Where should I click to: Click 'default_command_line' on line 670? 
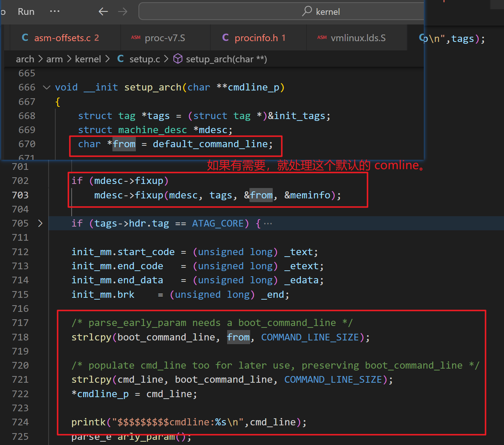pos(210,144)
